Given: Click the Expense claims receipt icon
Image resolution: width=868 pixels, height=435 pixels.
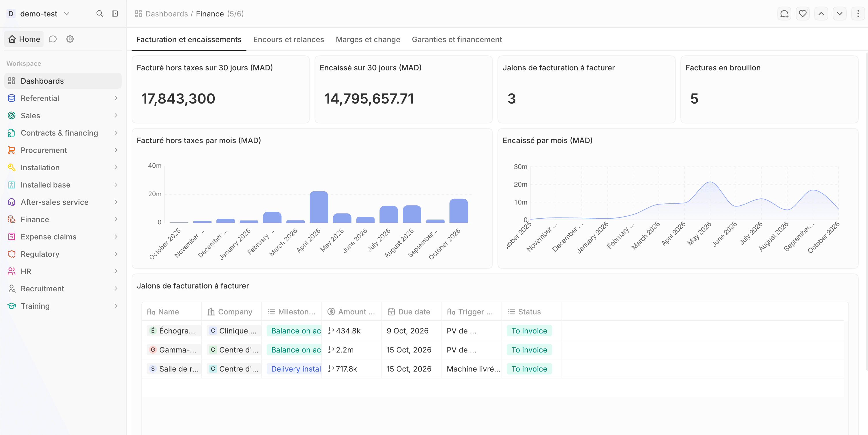Looking at the screenshot, I should (x=12, y=237).
